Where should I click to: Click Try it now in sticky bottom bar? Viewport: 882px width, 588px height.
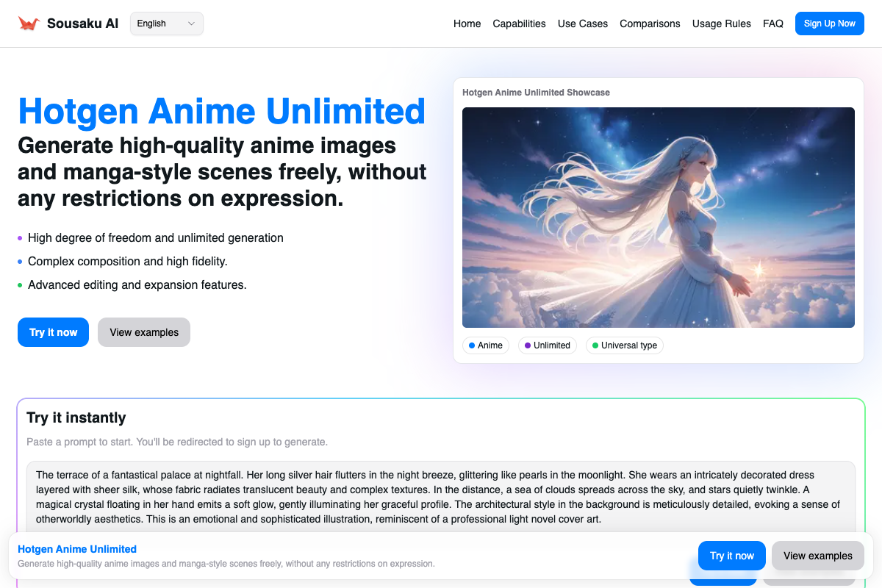pos(731,556)
